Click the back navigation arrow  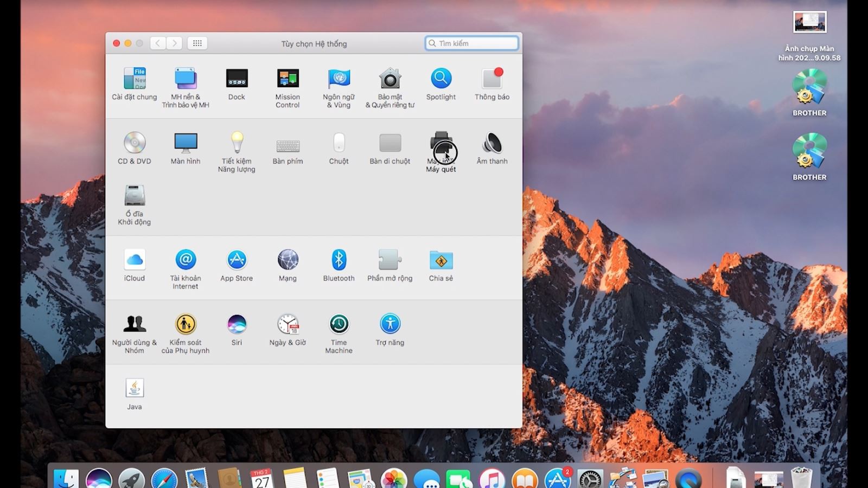pyautogui.click(x=158, y=43)
